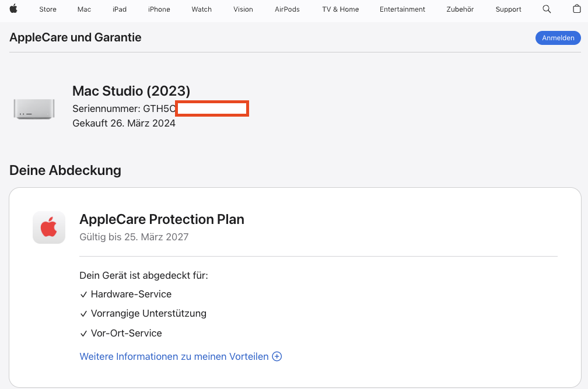Click the Vorrangige Unterstützung list entry
Viewport: 588px width, 389px height.
[143, 313]
